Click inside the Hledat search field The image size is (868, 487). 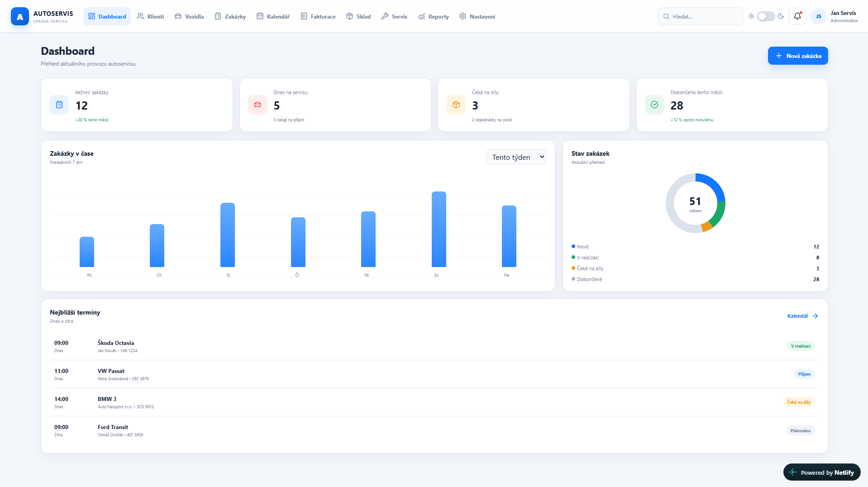[700, 16]
